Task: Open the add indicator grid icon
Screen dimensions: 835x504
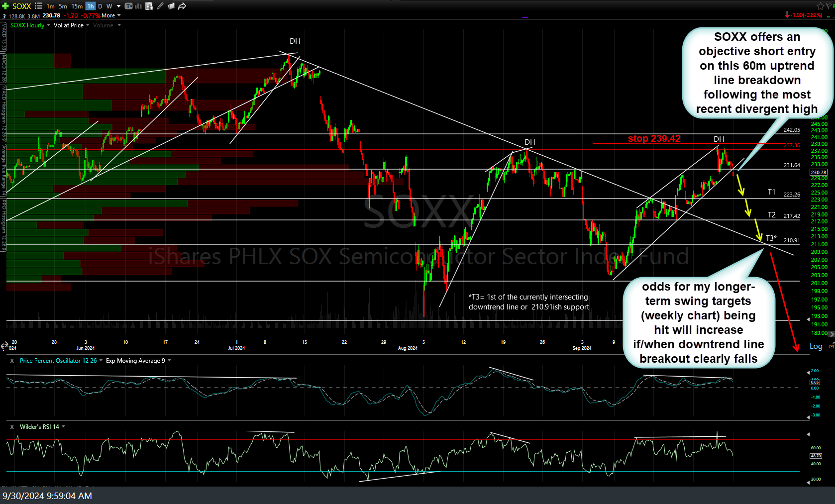Action: coord(149,6)
